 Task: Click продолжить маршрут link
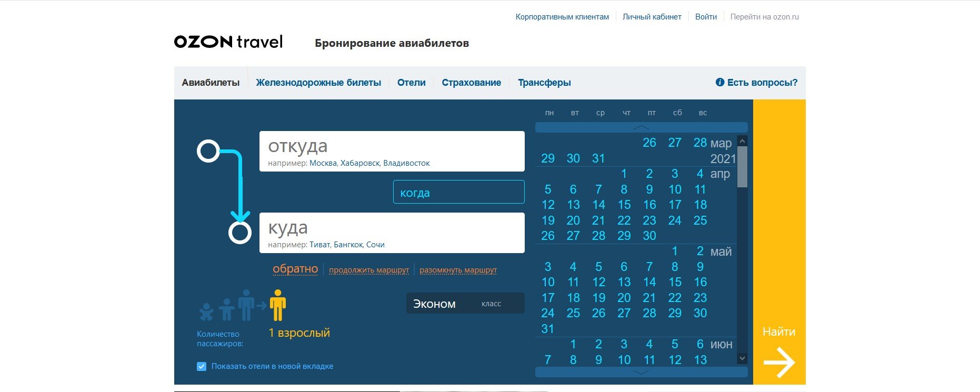pos(369,270)
